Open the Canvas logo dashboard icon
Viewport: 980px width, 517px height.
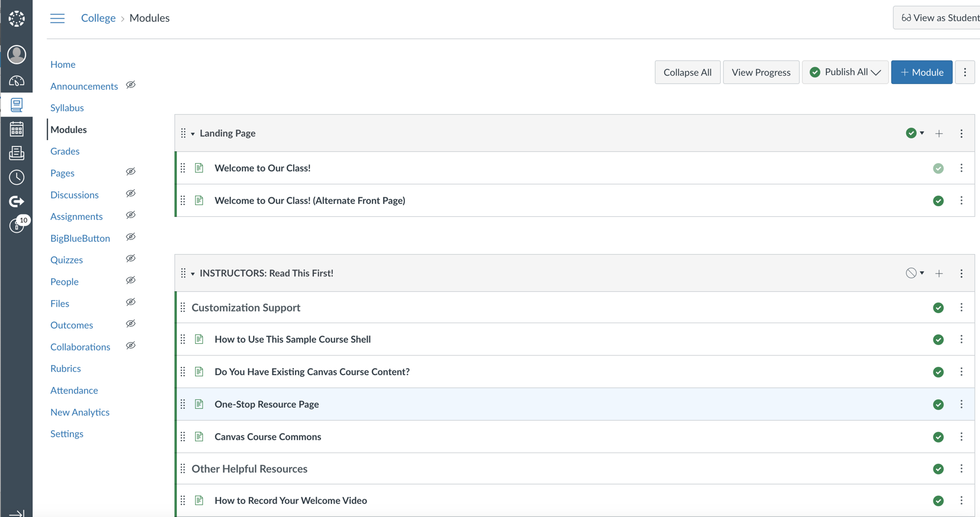tap(17, 18)
